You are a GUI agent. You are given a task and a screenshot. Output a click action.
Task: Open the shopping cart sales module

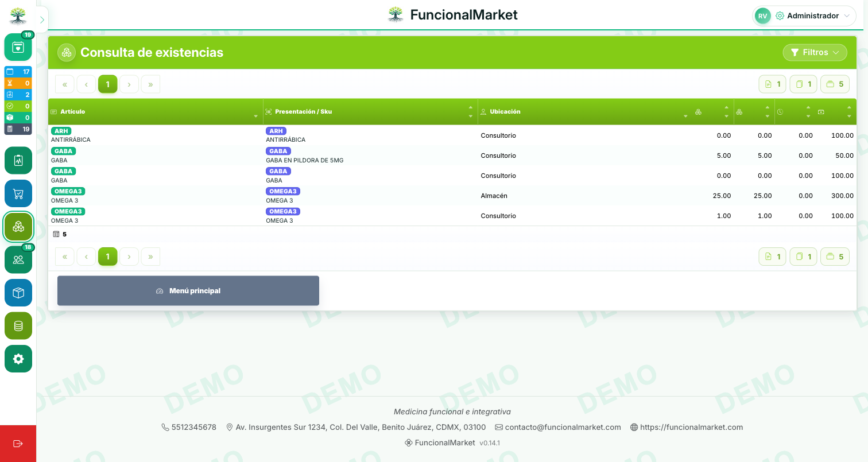click(18, 194)
